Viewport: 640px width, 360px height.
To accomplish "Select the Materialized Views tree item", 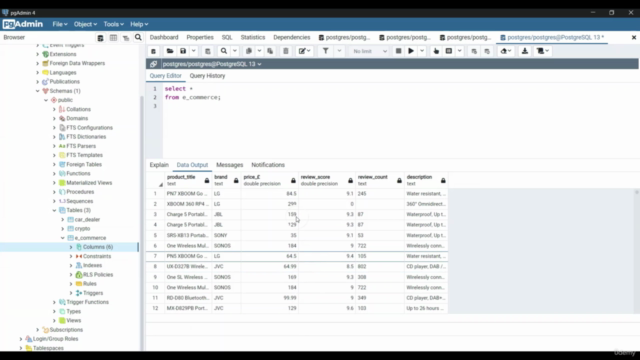I will coord(89,183).
